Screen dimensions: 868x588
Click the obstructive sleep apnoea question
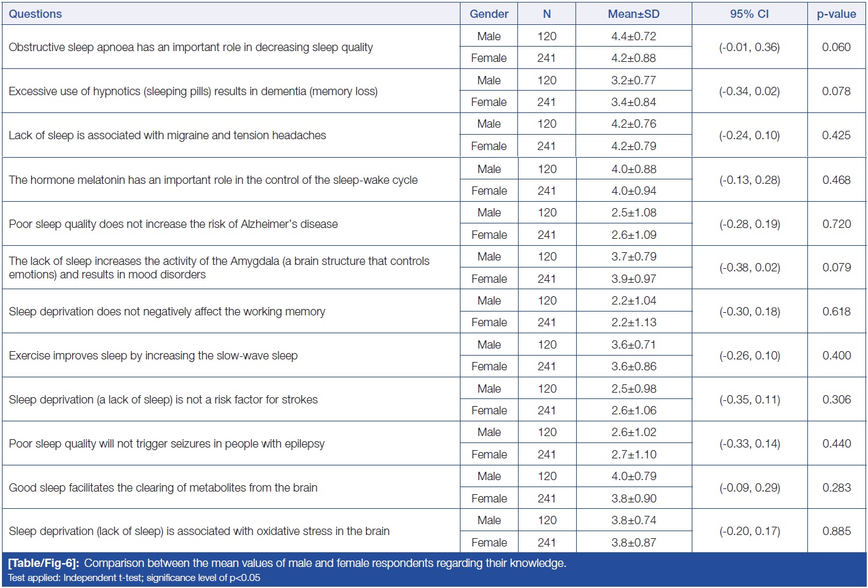190,47
